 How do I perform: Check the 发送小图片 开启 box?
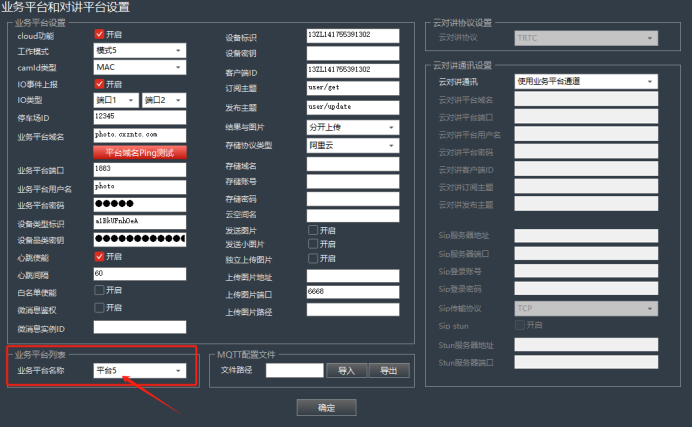tap(313, 244)
